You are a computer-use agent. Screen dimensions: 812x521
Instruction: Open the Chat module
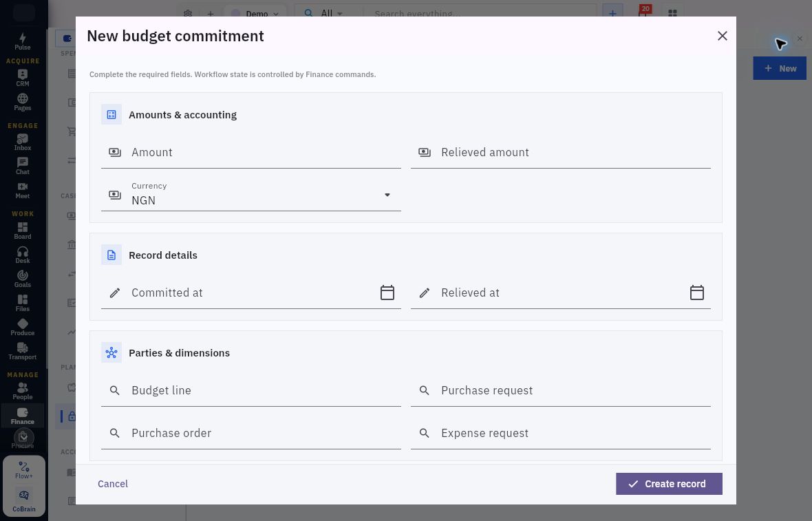22,167
